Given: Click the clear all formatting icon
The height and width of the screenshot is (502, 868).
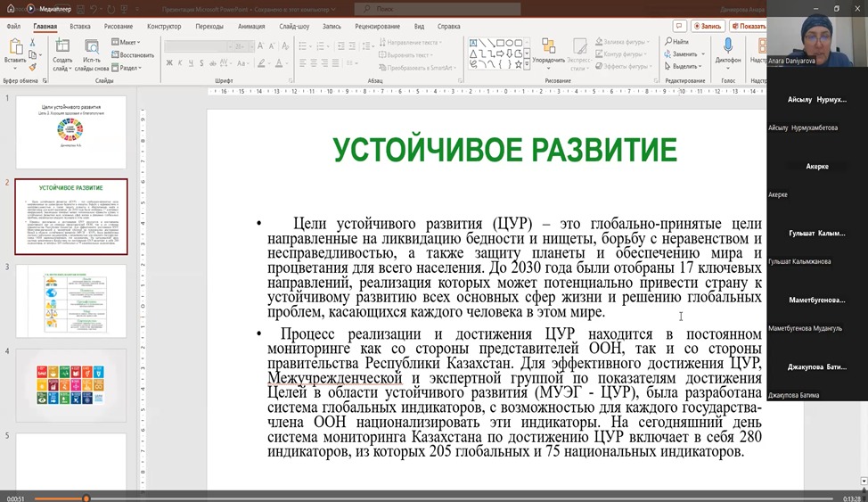Looking at the screenshot, I should tap(286, 46).
